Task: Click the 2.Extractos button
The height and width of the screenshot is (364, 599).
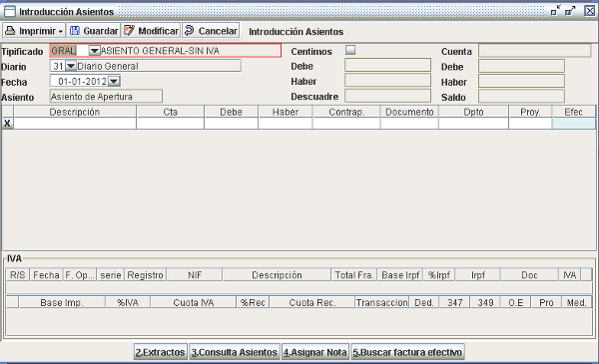Action: pyautogui.click(x=161, y=352)
